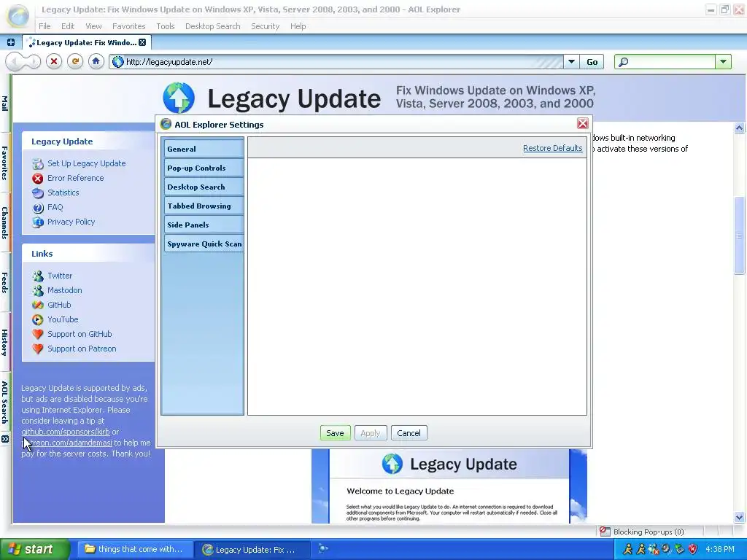Click the Set Up Legacy Update link
Image resolution: width=747 pixels, height=560 pixels.
[86, 163]
